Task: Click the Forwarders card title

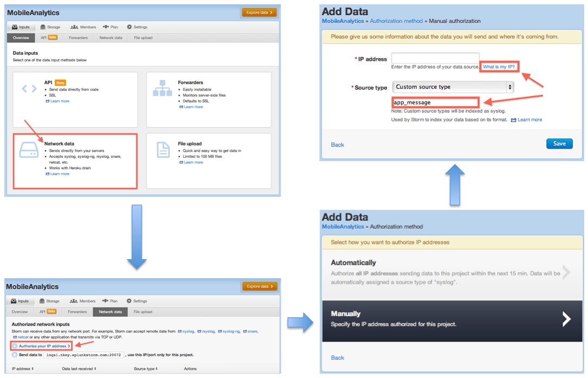Action: pyautogui.click(x=191, y=82)
